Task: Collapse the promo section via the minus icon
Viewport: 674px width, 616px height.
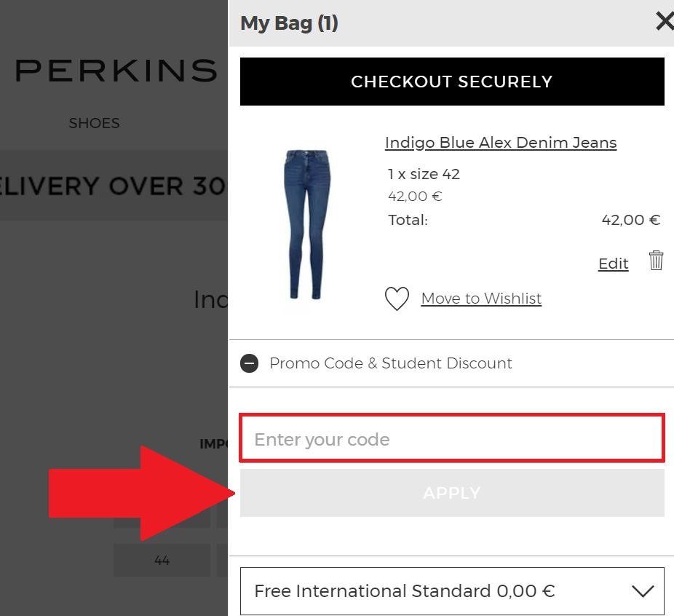Action: pyautogui.click(x=248, y=363)
